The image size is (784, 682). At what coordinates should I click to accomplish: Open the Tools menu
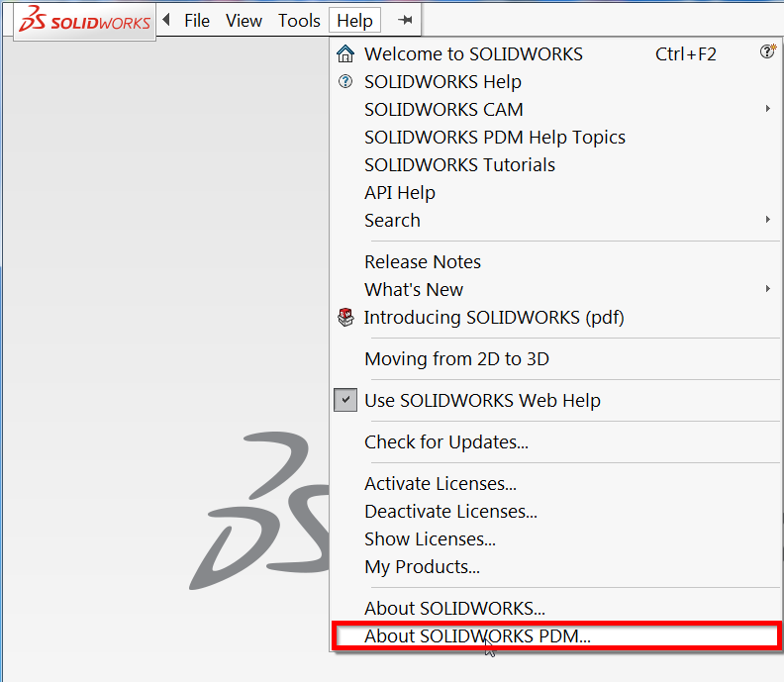(299, 21)
